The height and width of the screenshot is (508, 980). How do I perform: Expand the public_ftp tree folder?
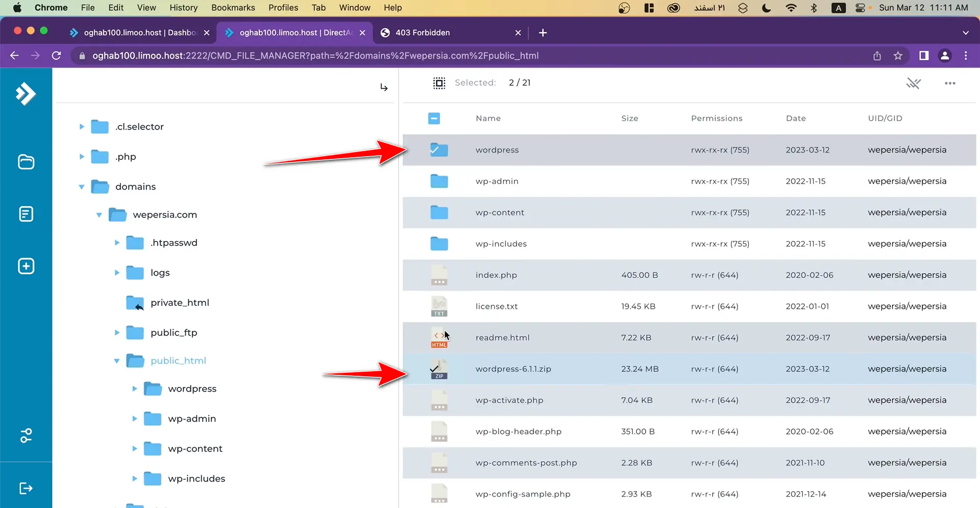point(117,332)
